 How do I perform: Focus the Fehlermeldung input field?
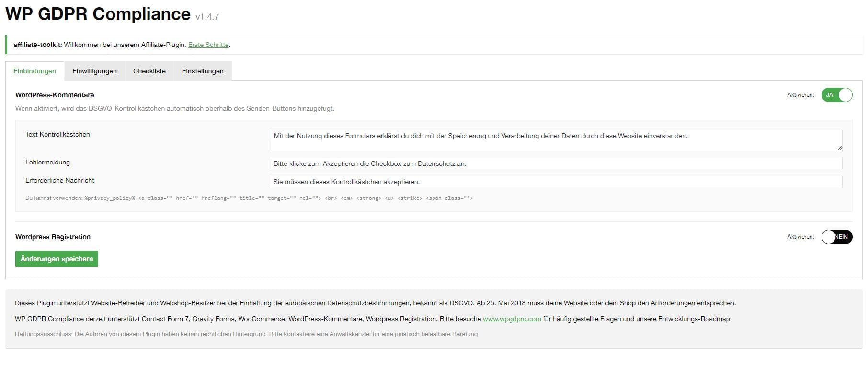556,163
